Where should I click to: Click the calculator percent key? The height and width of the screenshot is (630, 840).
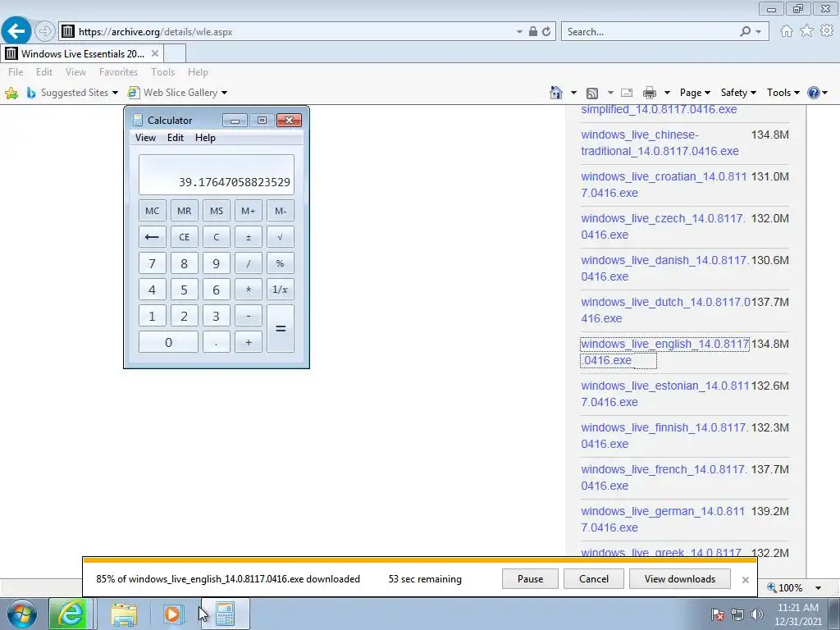281,263
